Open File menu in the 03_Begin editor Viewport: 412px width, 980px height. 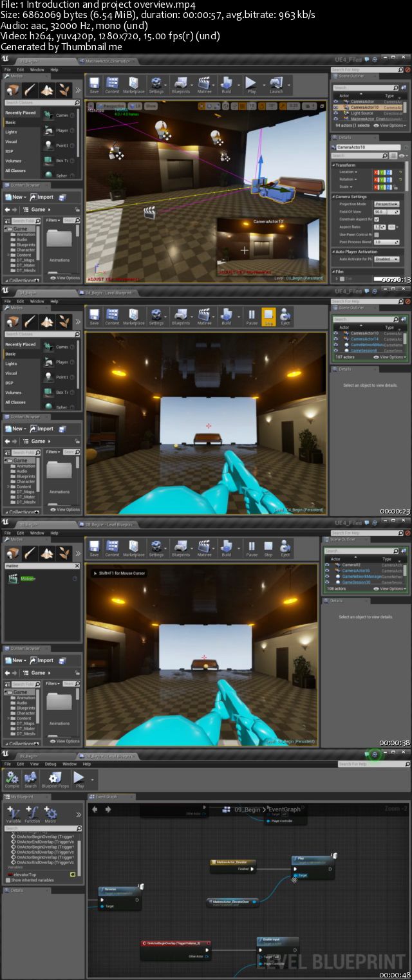pos(8,69)
